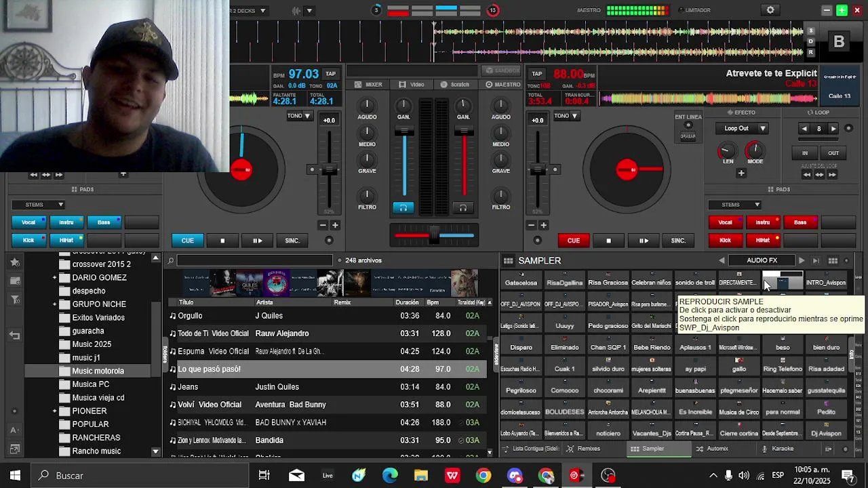Viewport: 868px width, 488px height.
Task: Add another effect slot with plus icon
Action: 741,174
